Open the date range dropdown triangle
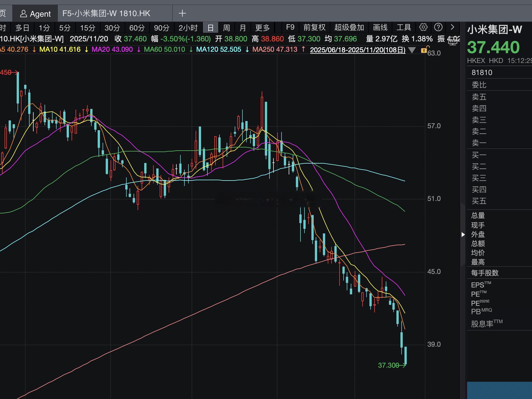Viewport: 532px width, 399px height. 412,50
